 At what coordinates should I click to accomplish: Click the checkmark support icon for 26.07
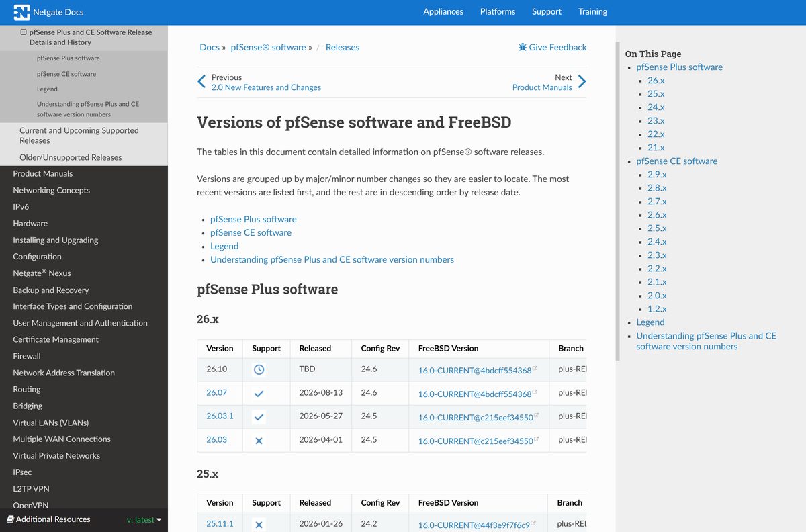pos(259,394)
